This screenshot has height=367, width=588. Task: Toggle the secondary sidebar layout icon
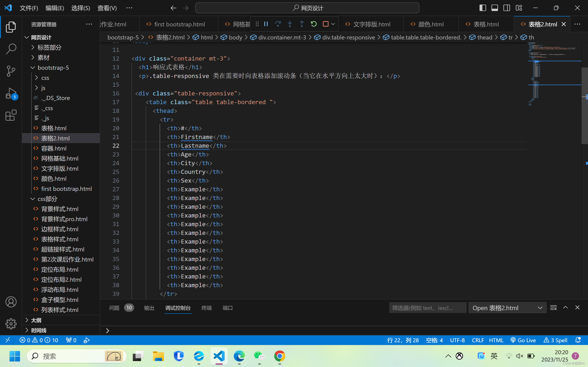click(x=507, y=8)
